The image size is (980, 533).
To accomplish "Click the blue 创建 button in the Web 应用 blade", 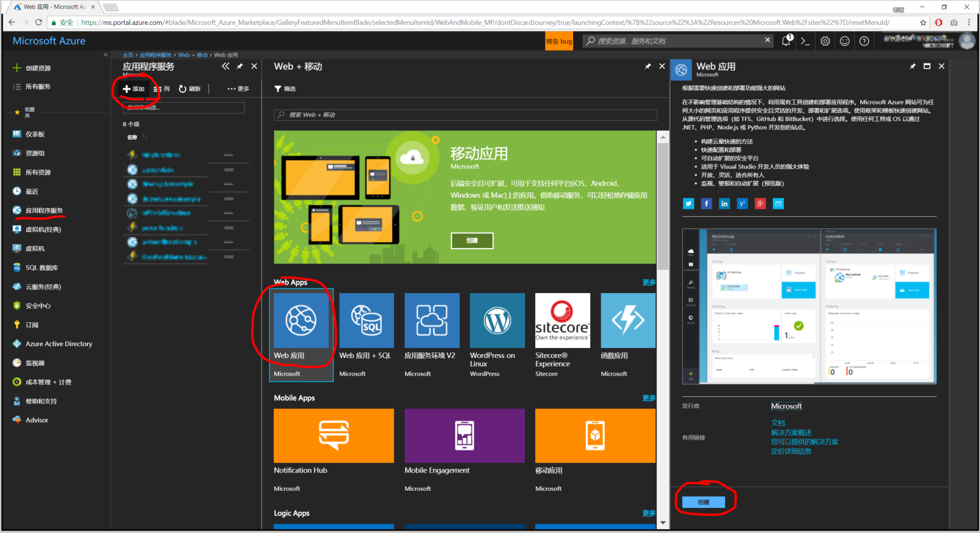I will coord(704,502).
